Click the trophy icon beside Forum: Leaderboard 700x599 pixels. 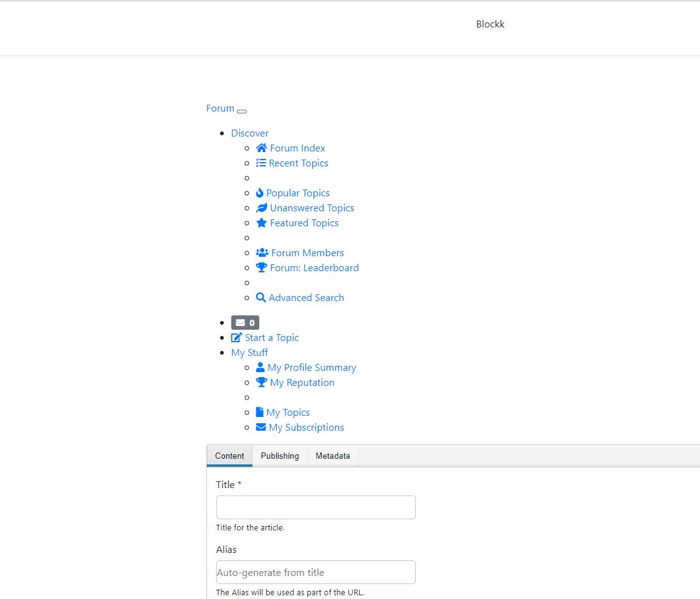click(261, 268)
